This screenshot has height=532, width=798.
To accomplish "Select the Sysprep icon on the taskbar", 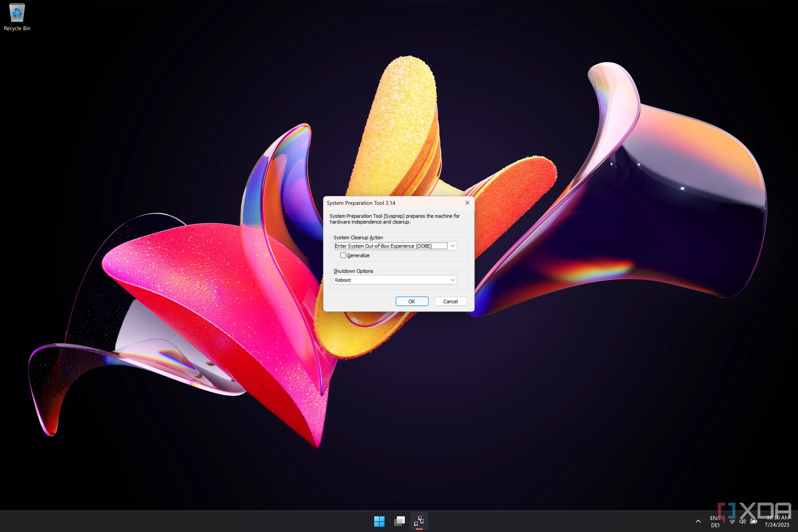I will (x=419, y=521).
